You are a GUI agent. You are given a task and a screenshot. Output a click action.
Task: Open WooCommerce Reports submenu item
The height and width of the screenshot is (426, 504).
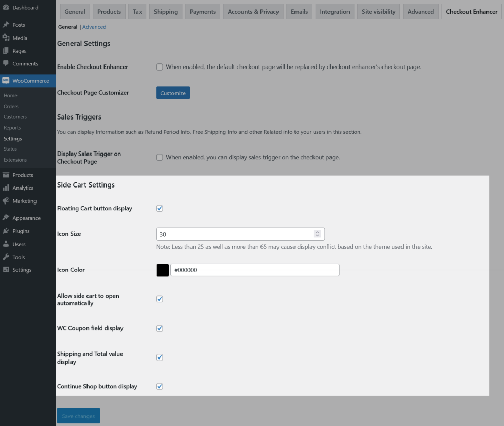(x=12, y=128)
